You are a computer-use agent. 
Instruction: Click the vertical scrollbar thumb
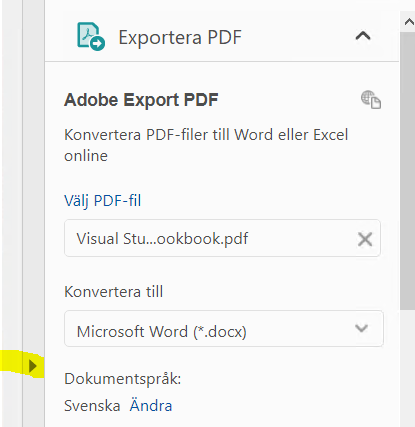[407, 171]
